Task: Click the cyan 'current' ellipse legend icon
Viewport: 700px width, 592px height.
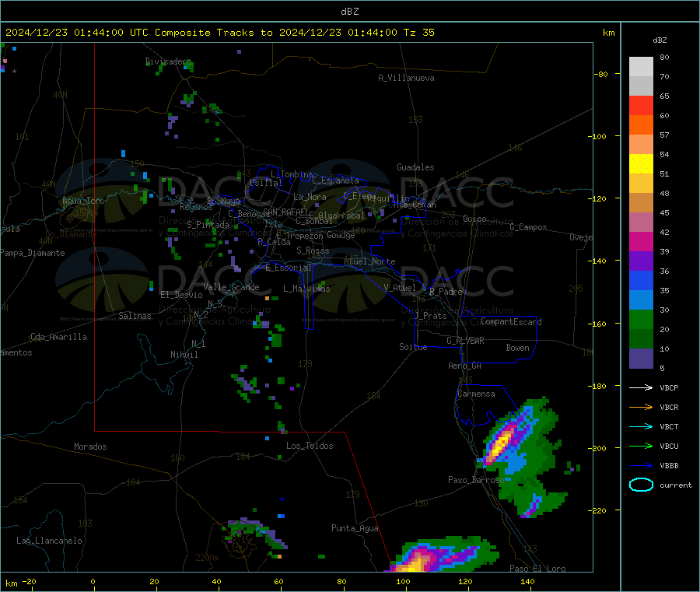Action: (641, 485)
